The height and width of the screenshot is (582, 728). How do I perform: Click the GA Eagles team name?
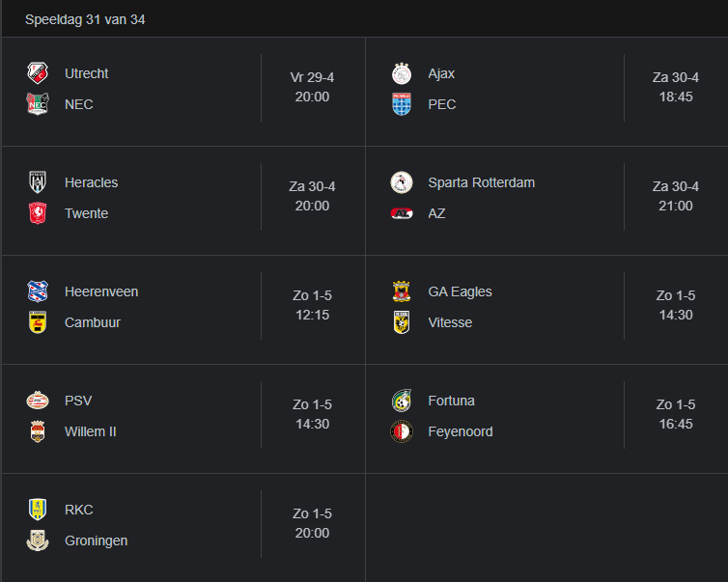[461, 291]
